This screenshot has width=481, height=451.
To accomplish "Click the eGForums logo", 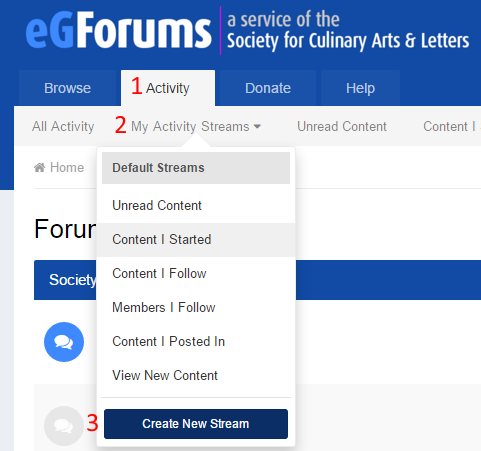I will 118,31.
